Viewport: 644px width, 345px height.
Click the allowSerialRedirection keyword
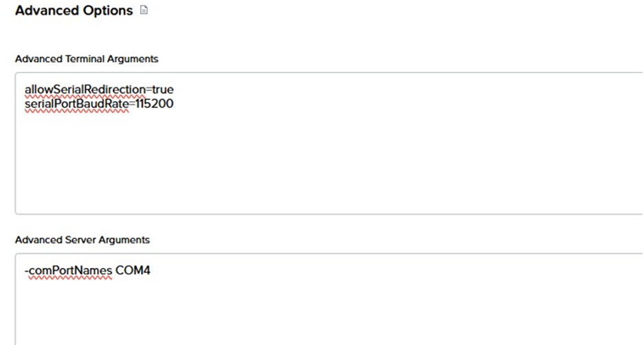(x=83, y=90)
